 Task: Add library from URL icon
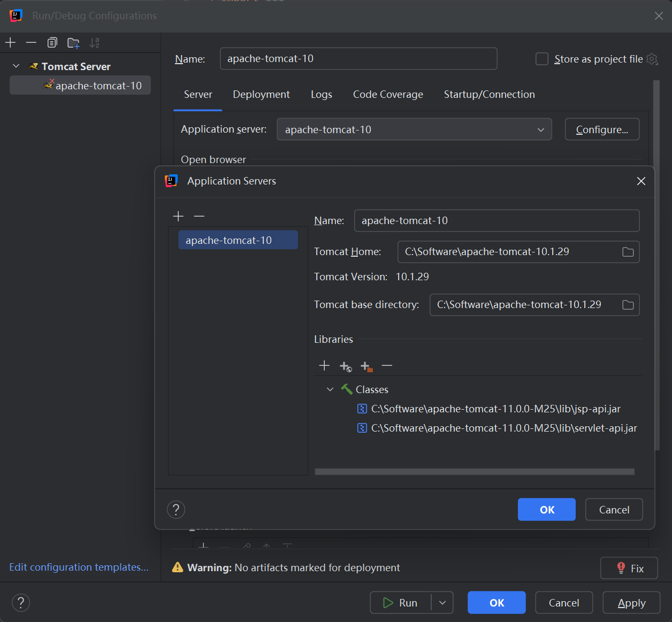(346, 366)
